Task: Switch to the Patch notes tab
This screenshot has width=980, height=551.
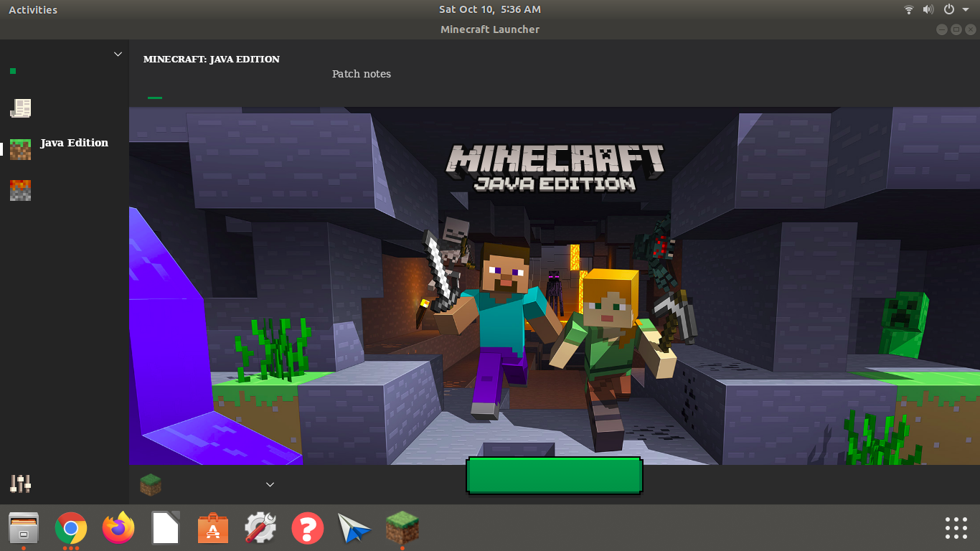Action: (362, 74)
